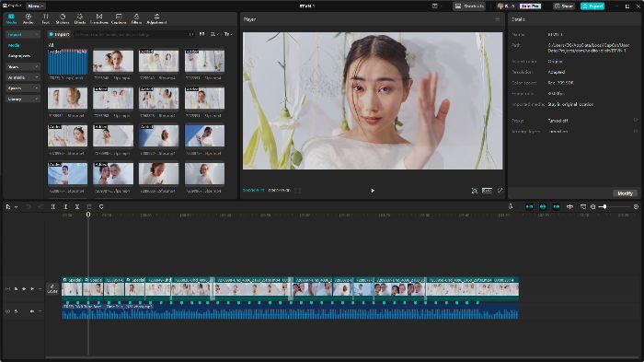Hide the main video track with the eye icon

(x=24, y=289)
